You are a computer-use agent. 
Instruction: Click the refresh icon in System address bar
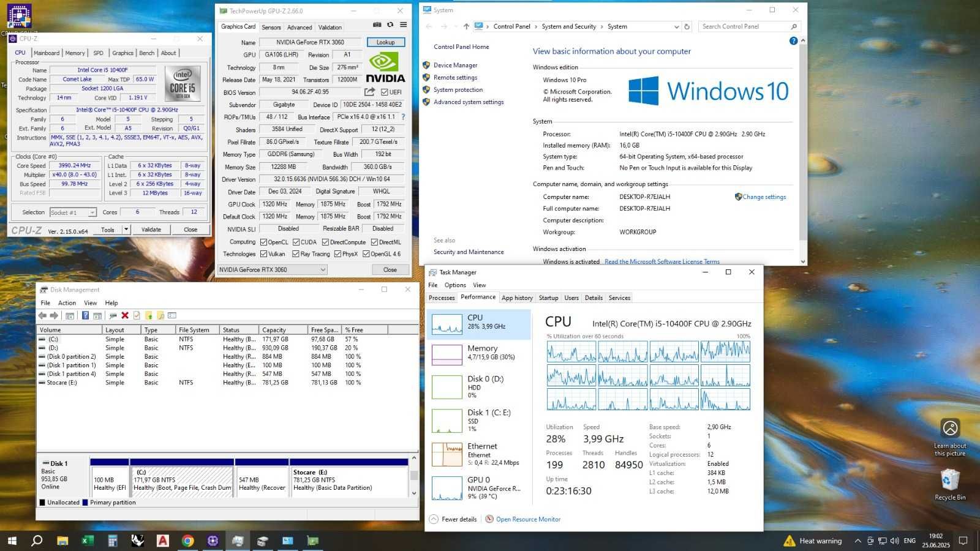coord(687,26)
